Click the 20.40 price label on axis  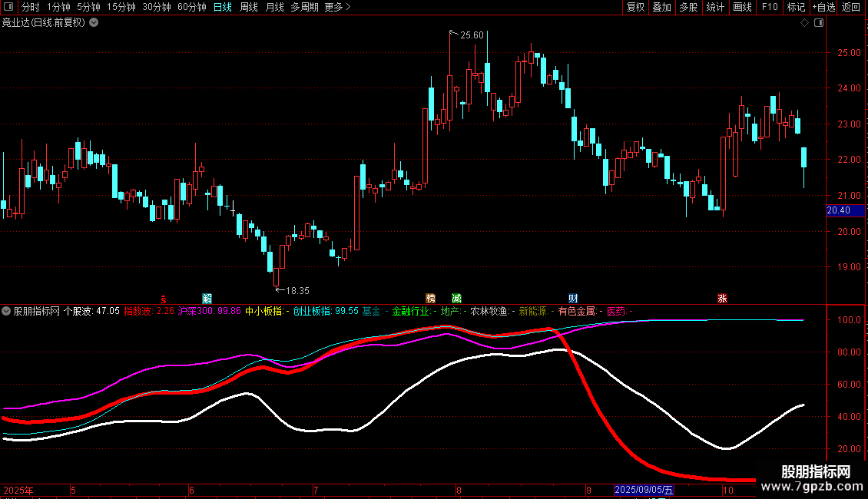click(x=839, y=210)
